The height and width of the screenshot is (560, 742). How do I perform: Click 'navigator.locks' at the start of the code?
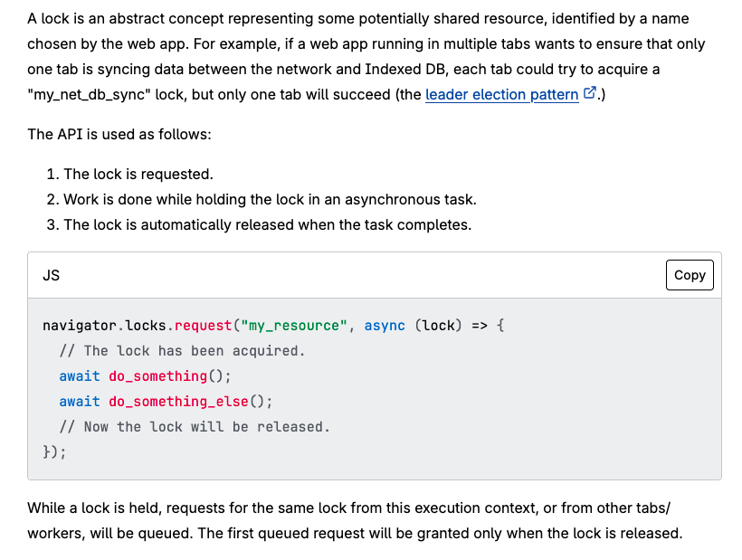coord(104,326)
